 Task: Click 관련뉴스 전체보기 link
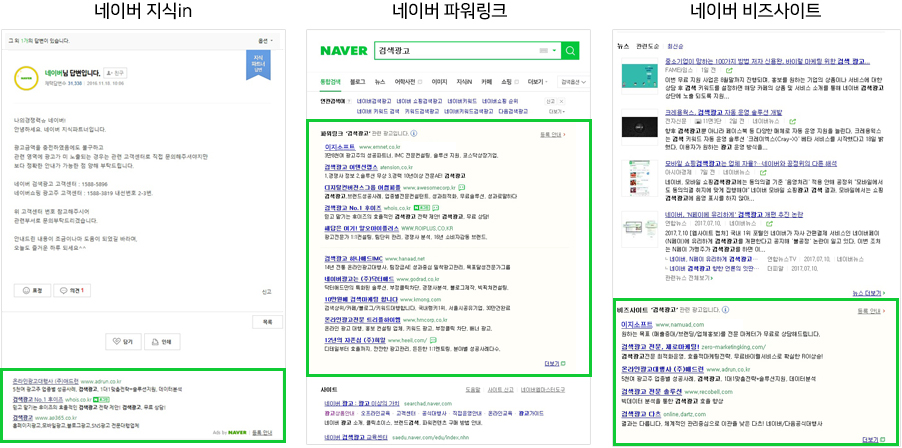coord(689,278)
